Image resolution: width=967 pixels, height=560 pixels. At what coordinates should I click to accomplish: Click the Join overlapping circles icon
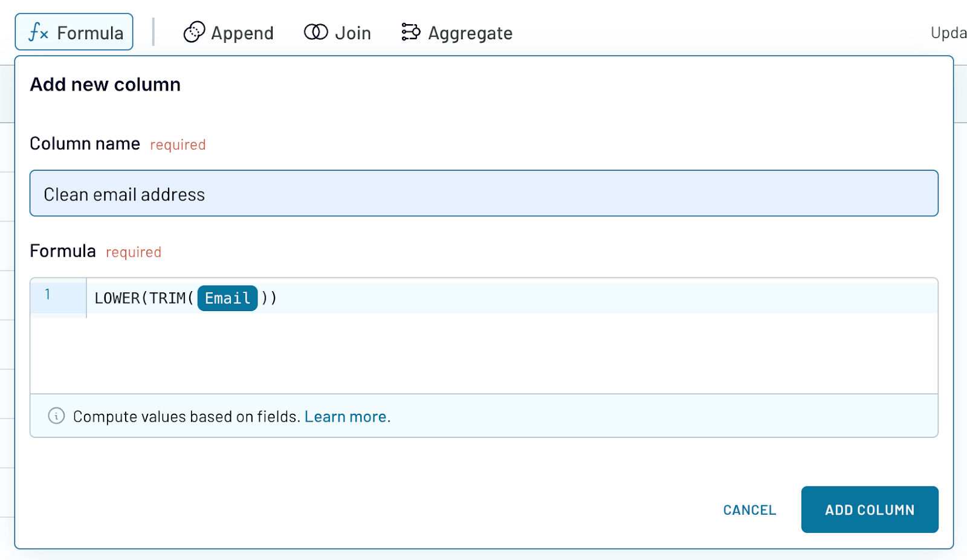coord(315,32)
